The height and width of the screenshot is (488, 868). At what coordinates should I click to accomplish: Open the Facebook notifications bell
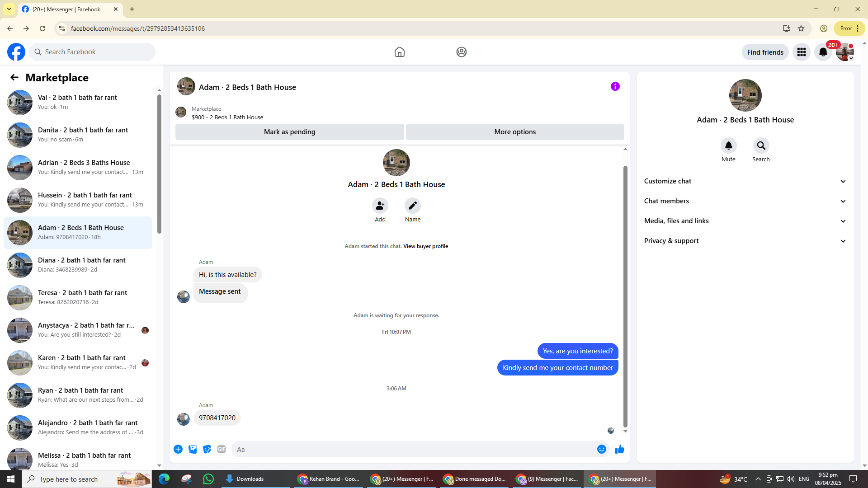point(823,52)
